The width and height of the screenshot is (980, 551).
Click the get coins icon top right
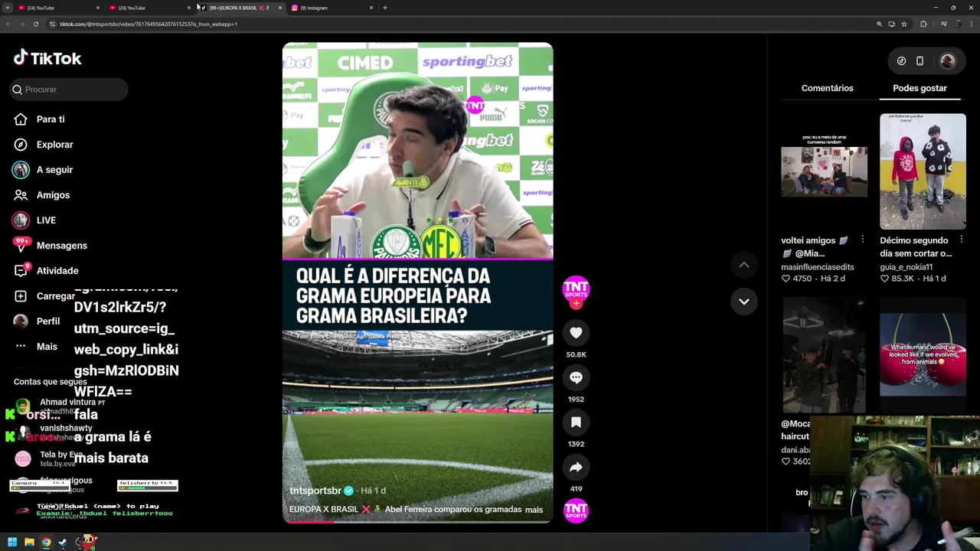tap(901, 61)
